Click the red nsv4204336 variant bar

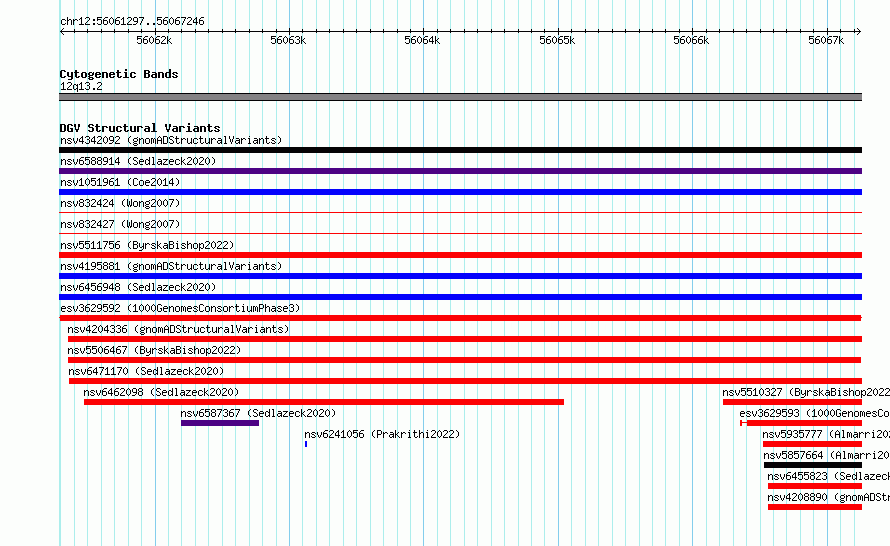(x=465, y=339)
